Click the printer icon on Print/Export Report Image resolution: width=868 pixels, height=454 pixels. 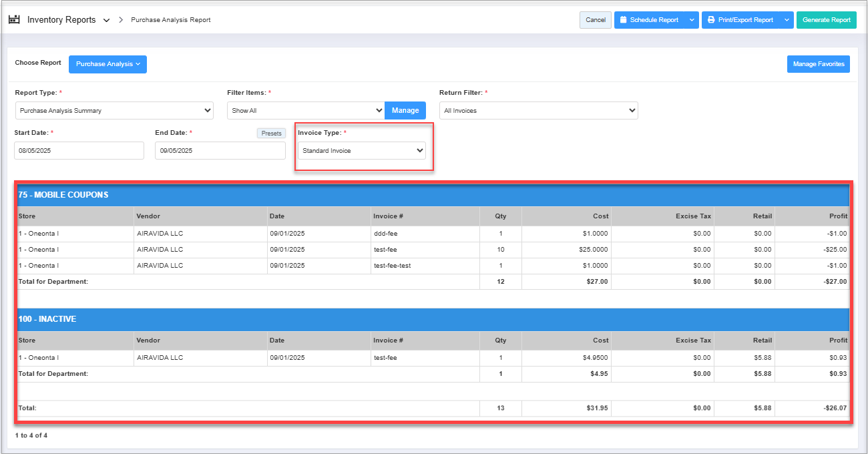711,20
